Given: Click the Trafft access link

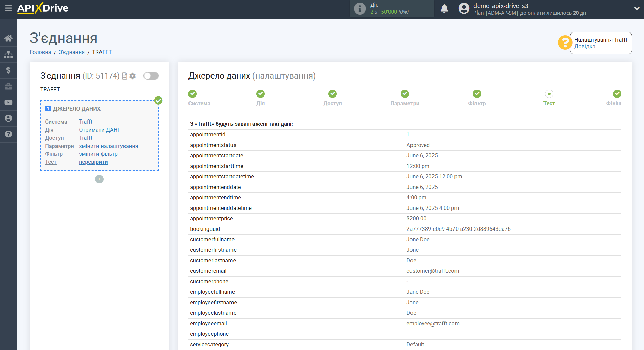Looking at the screenshot, I should click(x=86, y=138).
